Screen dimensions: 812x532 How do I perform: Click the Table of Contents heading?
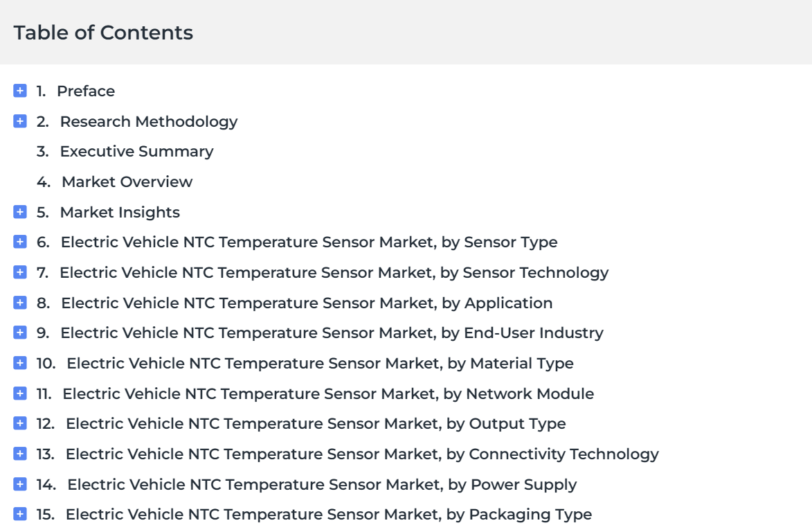coord(103,33)
